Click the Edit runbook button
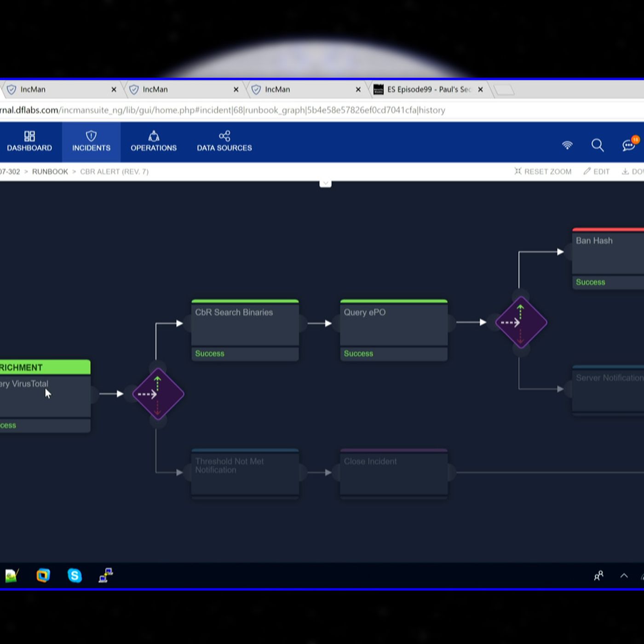Viewport: 644px width, 644px height. coord(597,172)
